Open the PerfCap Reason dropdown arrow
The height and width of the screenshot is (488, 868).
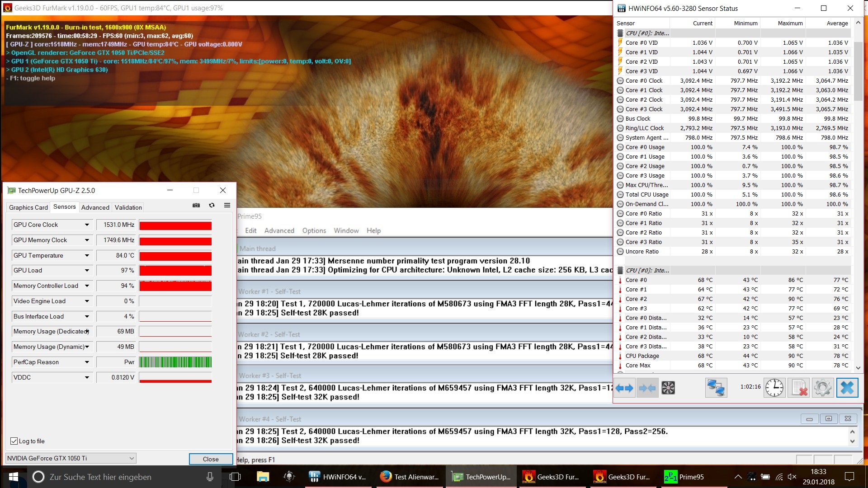(87, 362)
